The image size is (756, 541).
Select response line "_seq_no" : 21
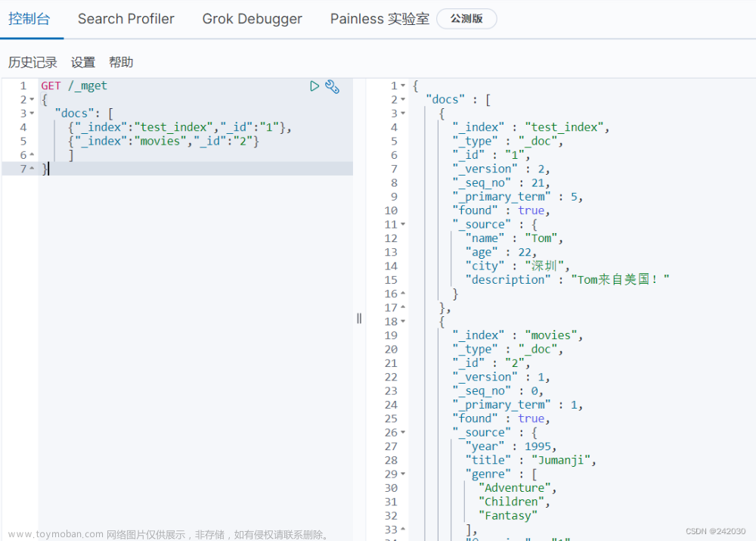click(x=501, y=183)
